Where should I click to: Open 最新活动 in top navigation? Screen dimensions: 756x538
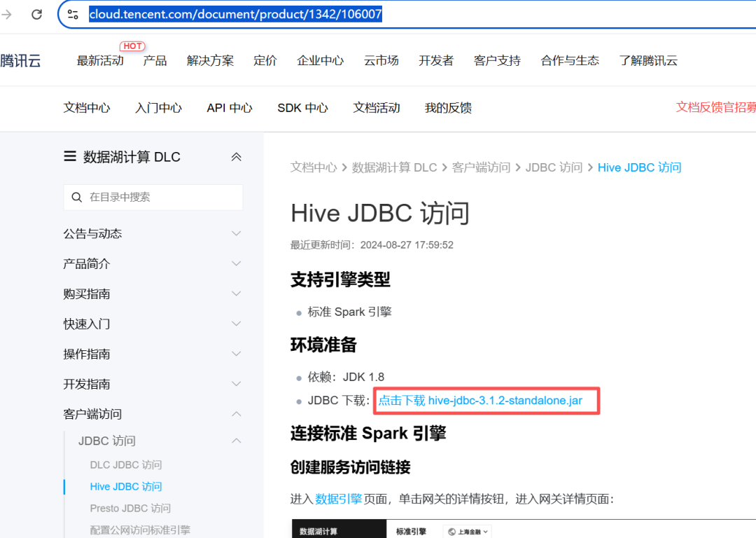coord(100,61)
